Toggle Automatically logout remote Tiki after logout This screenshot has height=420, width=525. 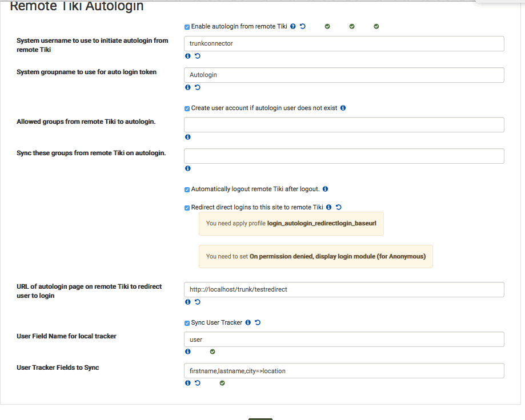point(187,189)
